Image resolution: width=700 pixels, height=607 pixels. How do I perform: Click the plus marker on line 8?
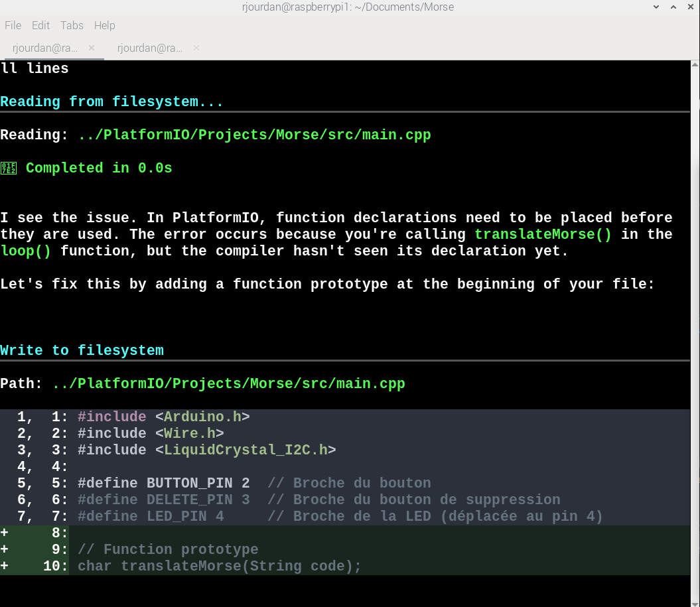click(5, 533)
